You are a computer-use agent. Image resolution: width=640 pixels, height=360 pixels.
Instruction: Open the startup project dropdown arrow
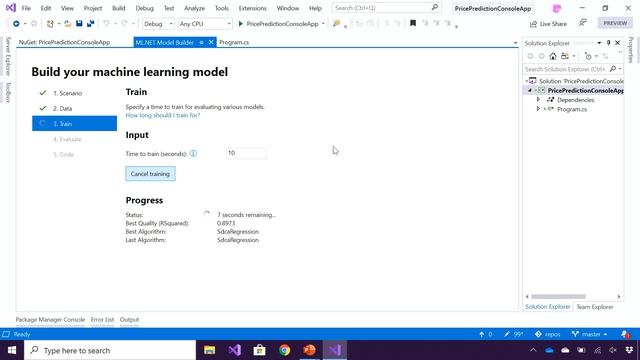click(x=323, y=24)
